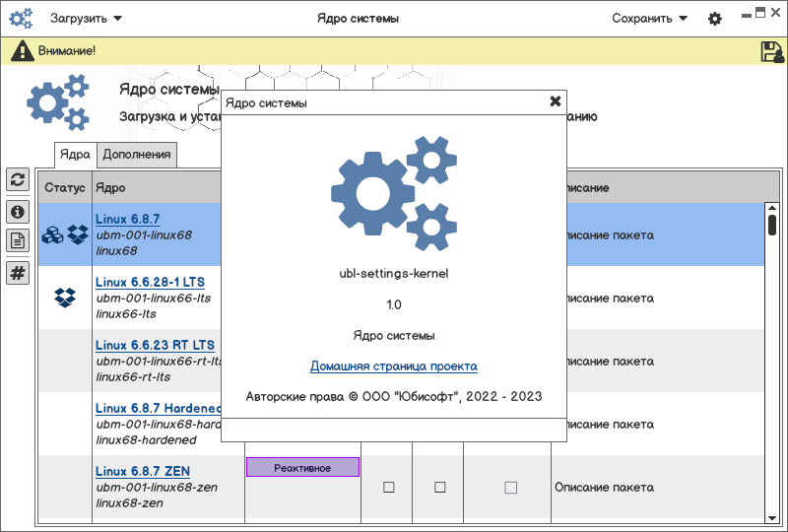Click status icon of Linux 6.6.28-1 LTS row

pyautogui.click(x=65, y=298)
